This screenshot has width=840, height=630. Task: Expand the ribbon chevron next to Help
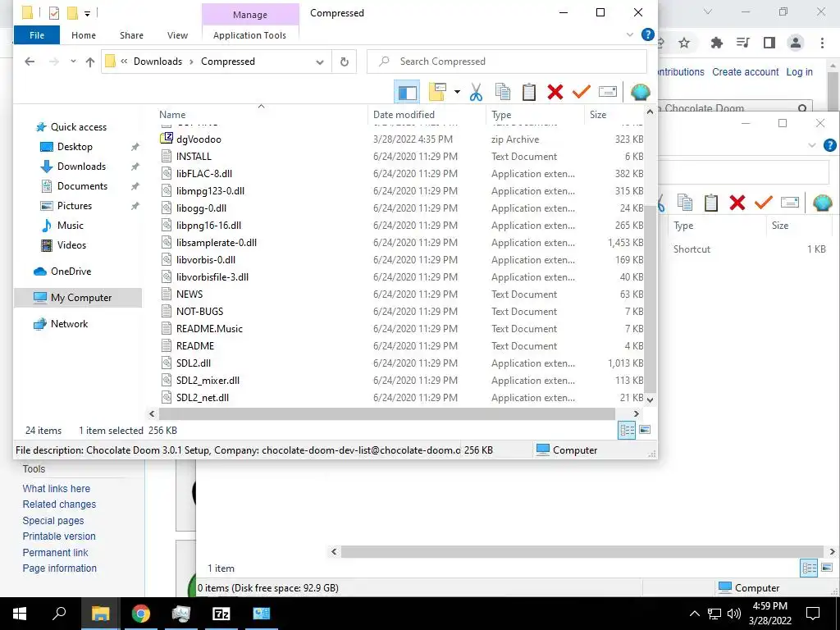[x=630, y=34]
